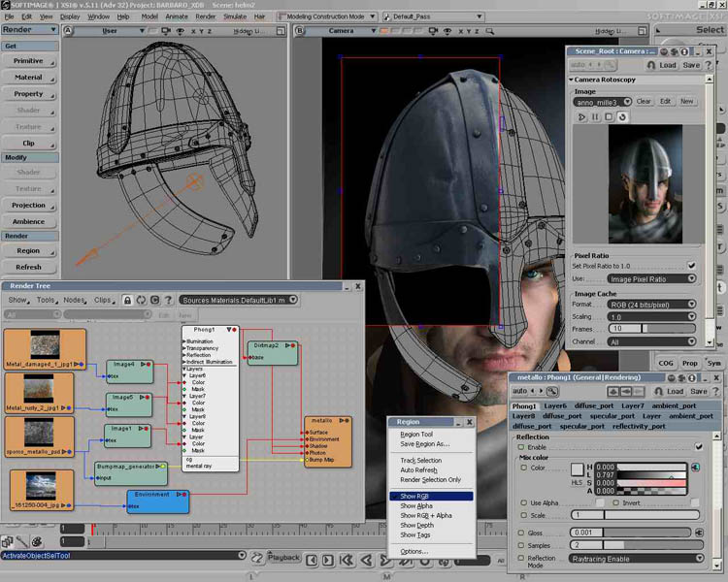Open the Modeling Construction Mode dropdown

pos(326,16)
